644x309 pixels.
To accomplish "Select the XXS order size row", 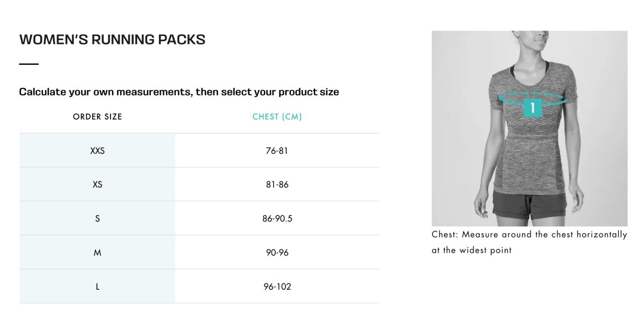I will point(98,151).
